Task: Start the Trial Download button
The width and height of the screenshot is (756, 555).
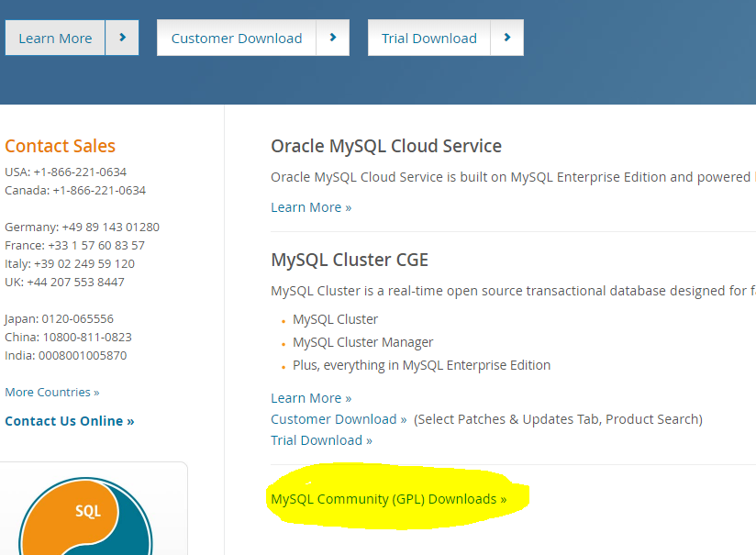Action: pos(429,38)
